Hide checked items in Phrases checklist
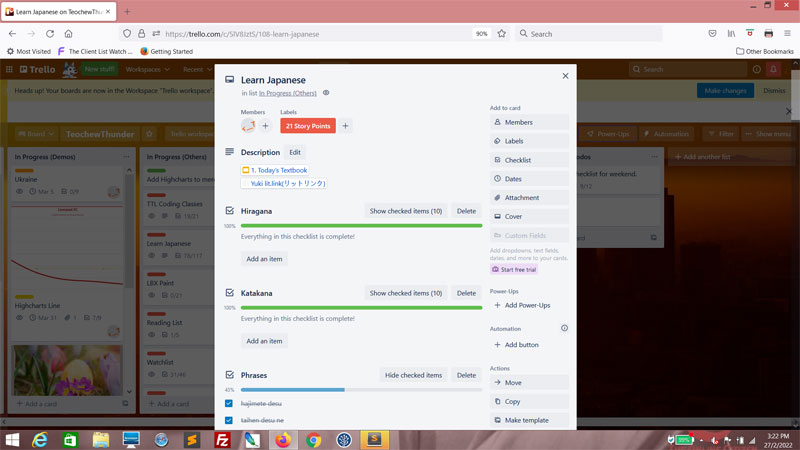Image resolution: width=800 pixels, height=450 pixels. tap(413, 375)
